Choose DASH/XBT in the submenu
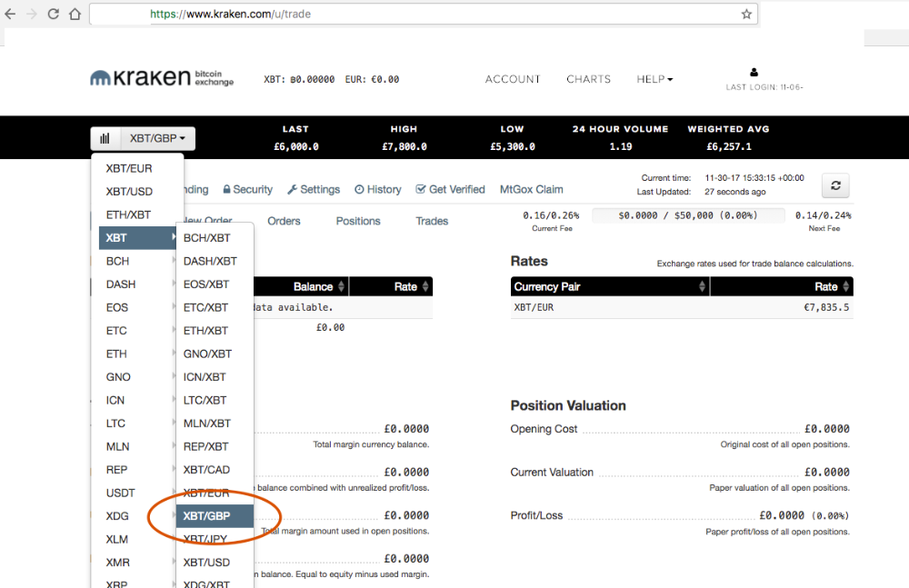Viewport: 909px width, 588px height. click(215, 262)
